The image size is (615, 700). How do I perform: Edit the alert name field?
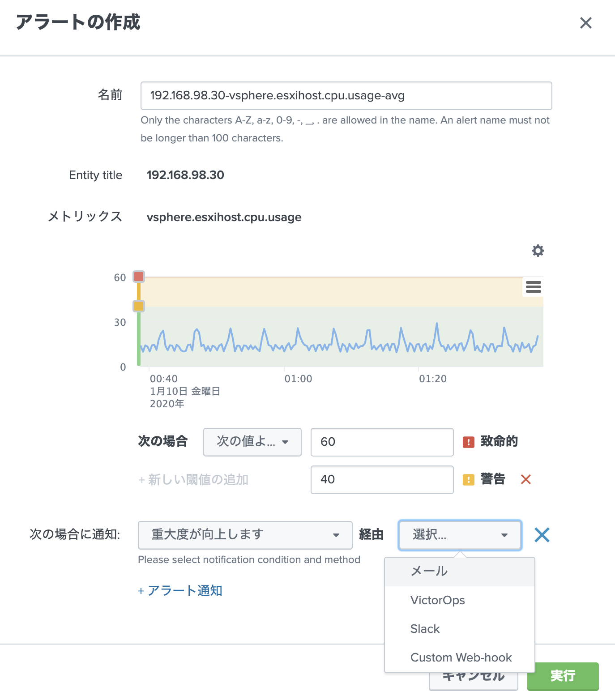point(346,96)
